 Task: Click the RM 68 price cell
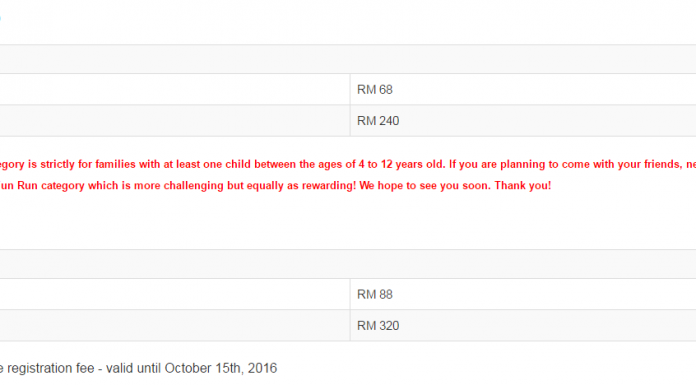click(523, 90)
